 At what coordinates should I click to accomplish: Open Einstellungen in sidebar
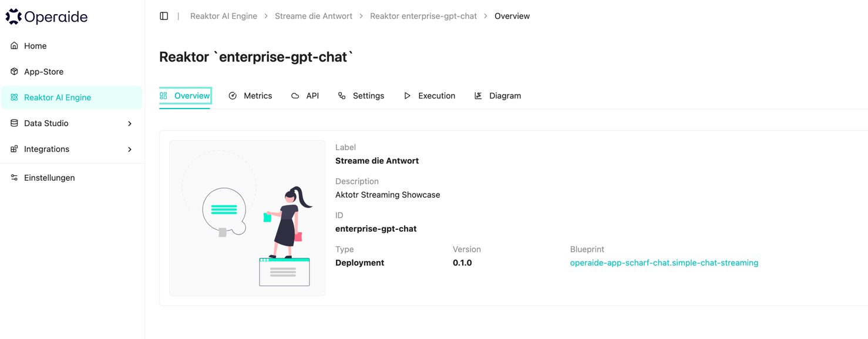coord(72,178)
